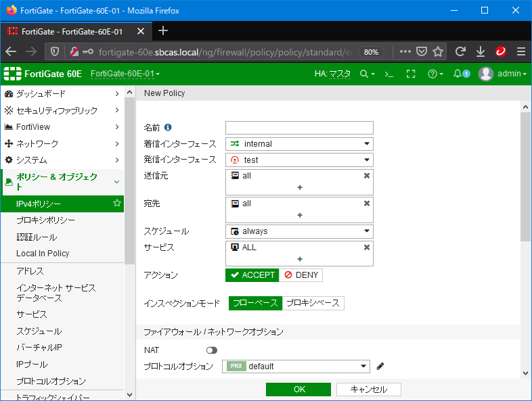Click the 80% zoom level indicator

(371, 52)
